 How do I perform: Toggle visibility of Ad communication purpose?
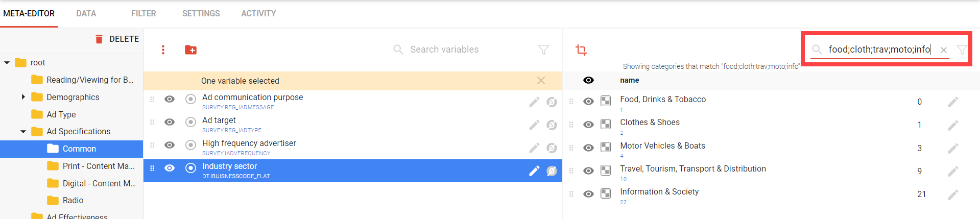pyautogui.click(x=170, y=99)
